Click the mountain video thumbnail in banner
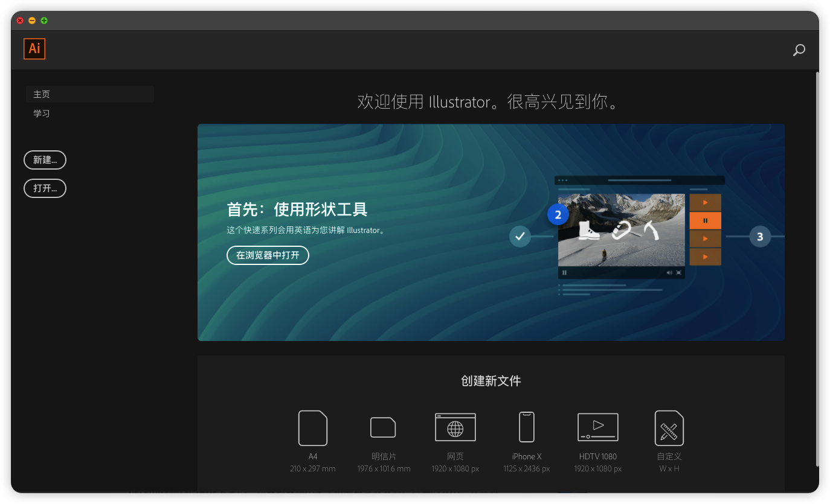 point(622,230)
